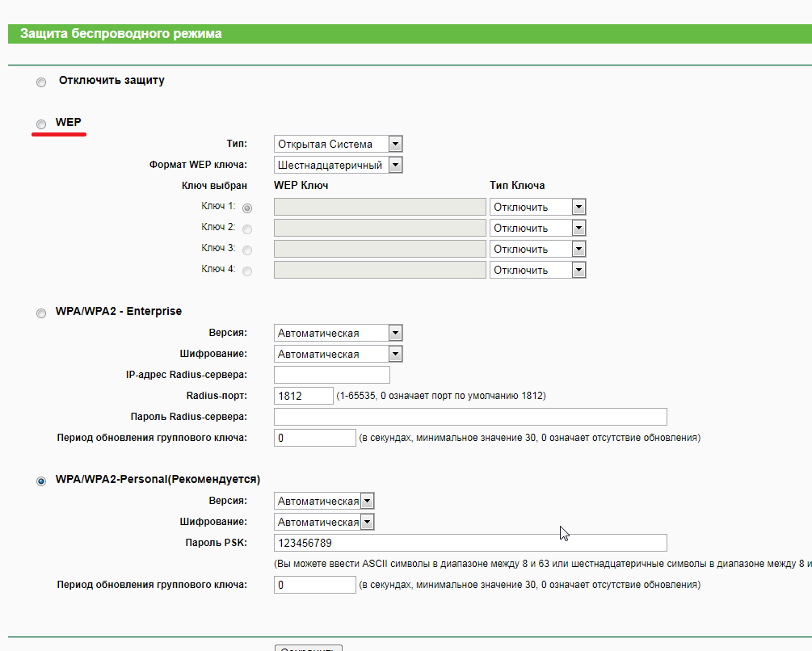Select the Ключ 3 radio button
This screenshot has height=651, width=812.
tap(247, 250)
